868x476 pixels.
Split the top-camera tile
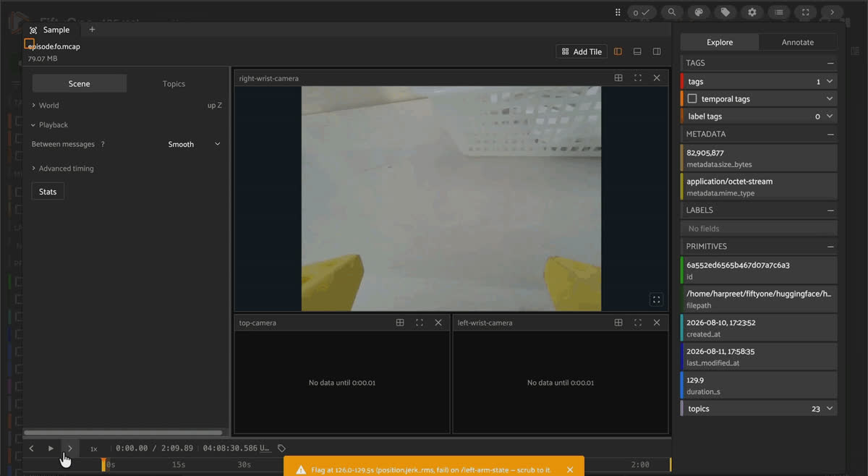click(x=400, y=323)
